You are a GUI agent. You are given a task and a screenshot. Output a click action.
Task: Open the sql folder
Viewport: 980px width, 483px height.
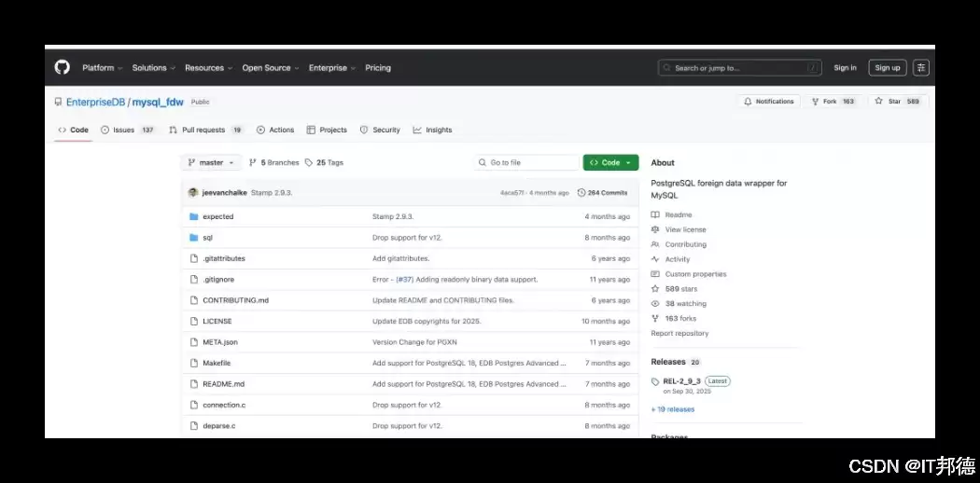[207, 238]
